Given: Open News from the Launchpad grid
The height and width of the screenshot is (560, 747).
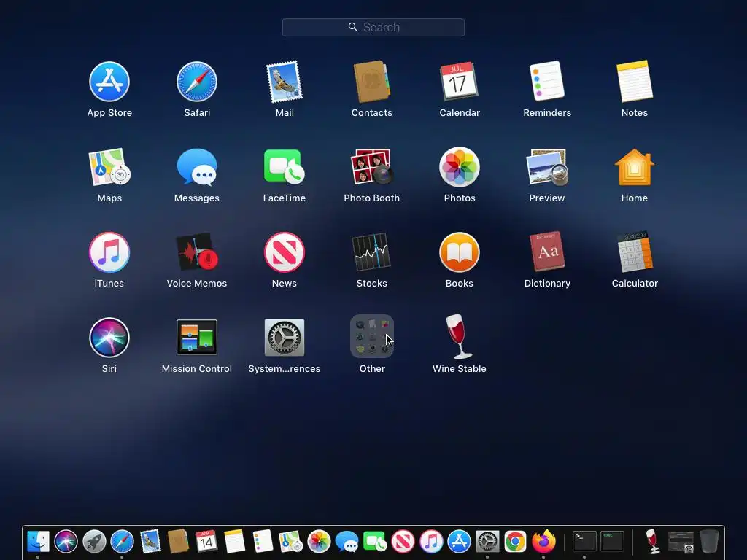Looking at the screenshot, I should [285, 252].
